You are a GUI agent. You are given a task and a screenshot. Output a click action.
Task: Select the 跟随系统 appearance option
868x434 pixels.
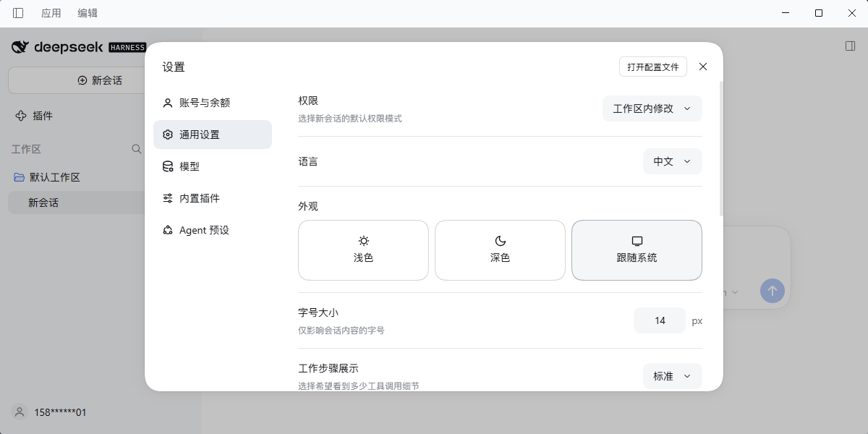pyautogui.click(x=637, y=250)
